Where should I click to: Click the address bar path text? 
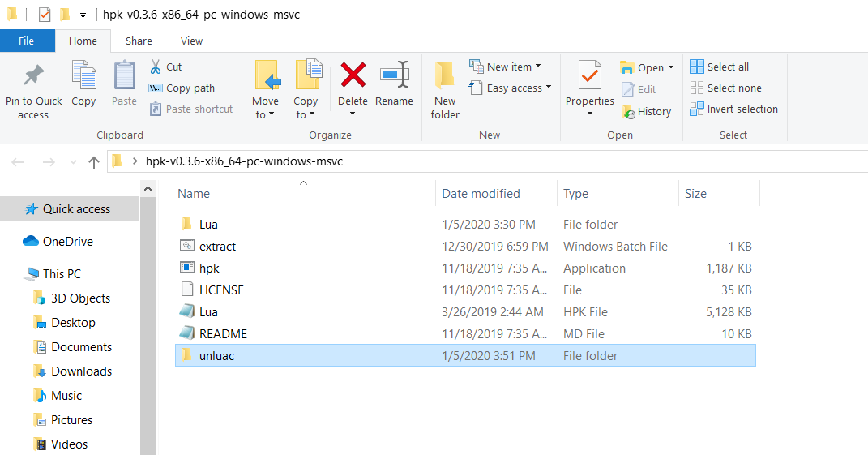click(244, 161)
